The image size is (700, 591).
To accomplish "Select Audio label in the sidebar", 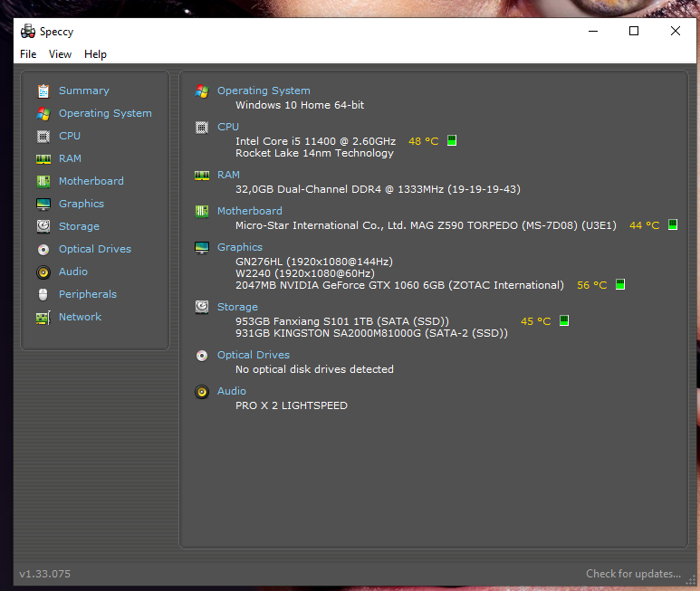I will click(x=73, y=272).
